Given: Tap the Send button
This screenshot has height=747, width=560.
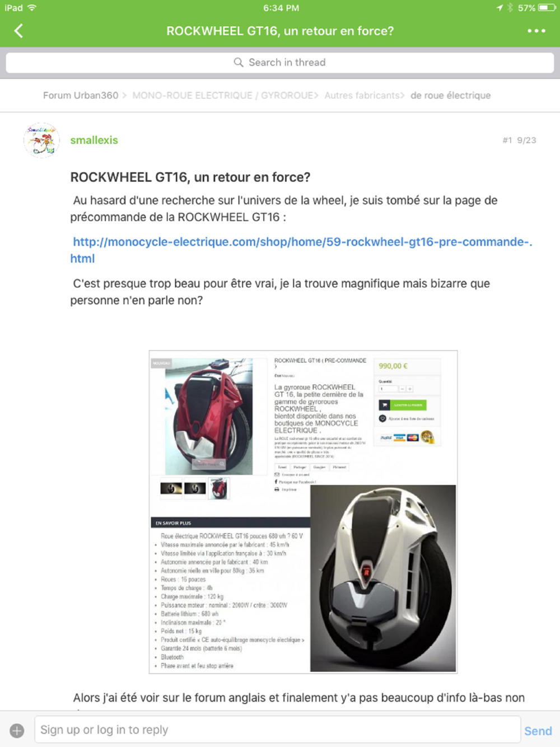Looking at the screenshot, I should point(538,731).
